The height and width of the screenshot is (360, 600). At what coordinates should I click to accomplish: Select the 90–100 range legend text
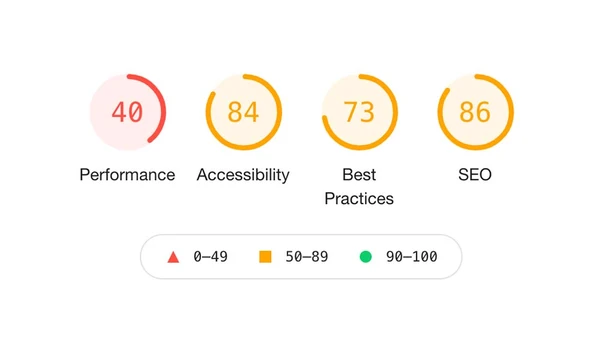412,257
